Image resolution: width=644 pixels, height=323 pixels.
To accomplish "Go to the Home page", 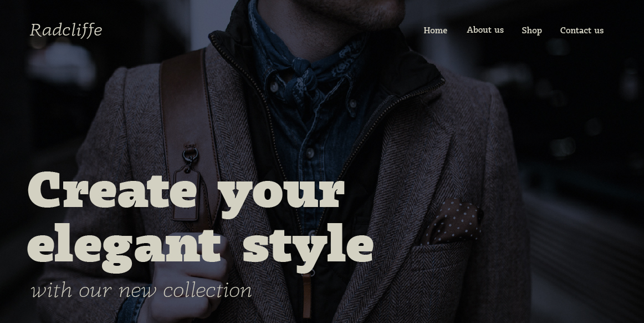I will [435, 31].
